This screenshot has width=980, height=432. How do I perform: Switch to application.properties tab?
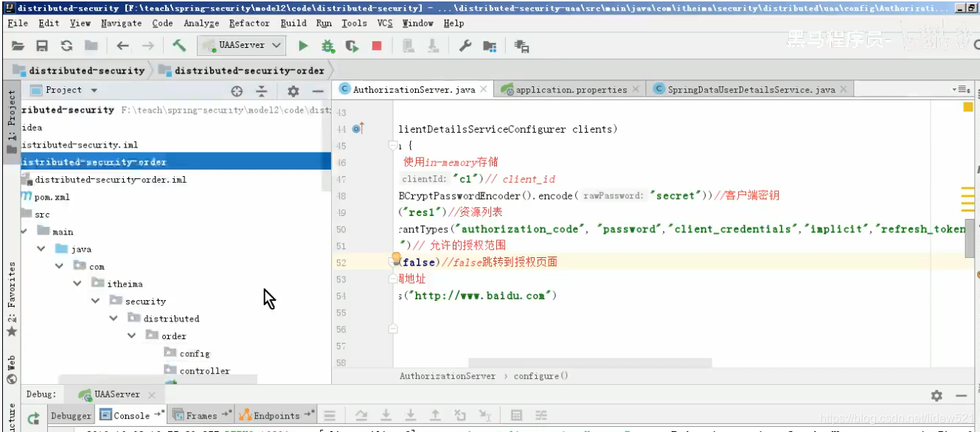tap(570, 90)
